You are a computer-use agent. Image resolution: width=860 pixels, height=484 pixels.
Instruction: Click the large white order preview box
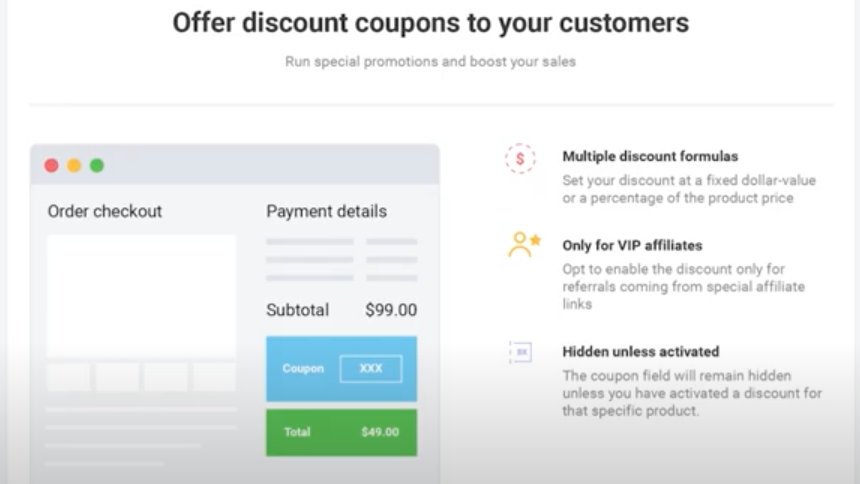141,296
